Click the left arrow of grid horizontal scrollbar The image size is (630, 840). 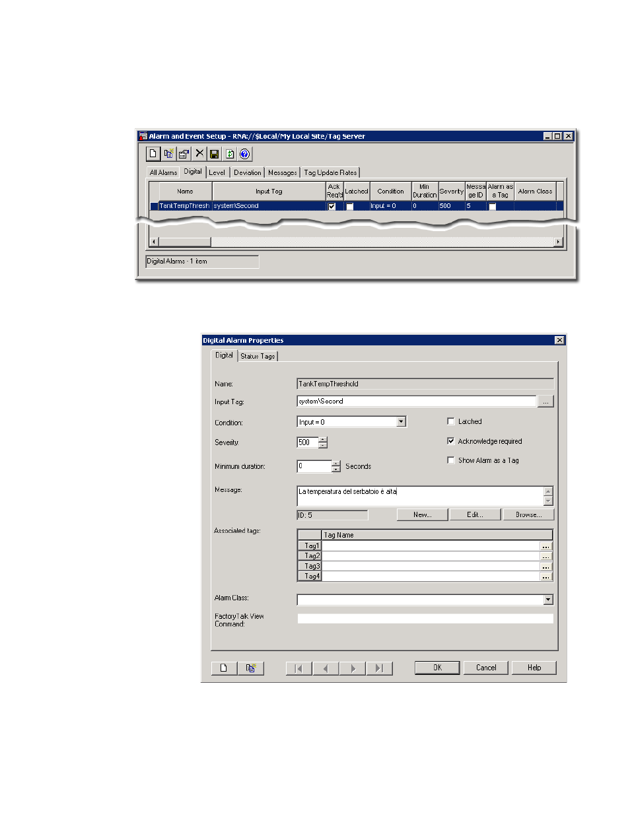155,242
